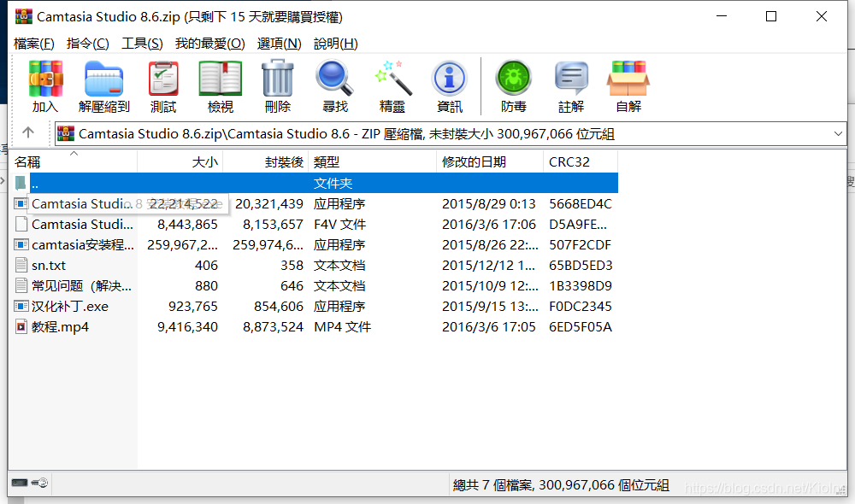Image resolution: width=855 pixels, height=504 pixels.
Task: Click CRC32 value 6ED5F05A
Action: pos(581,327)
